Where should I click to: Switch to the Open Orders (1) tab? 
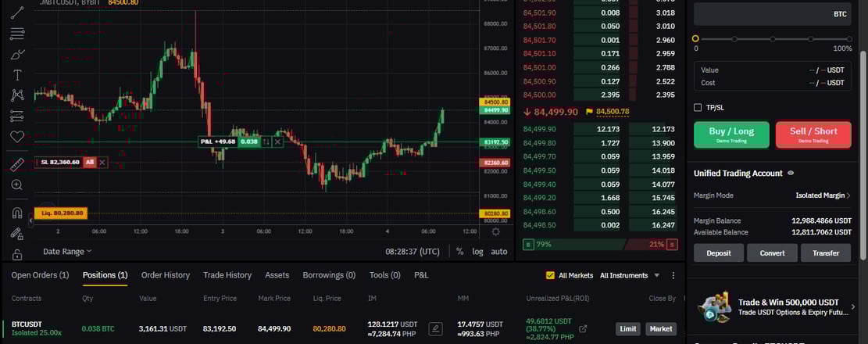click(40, 275)
